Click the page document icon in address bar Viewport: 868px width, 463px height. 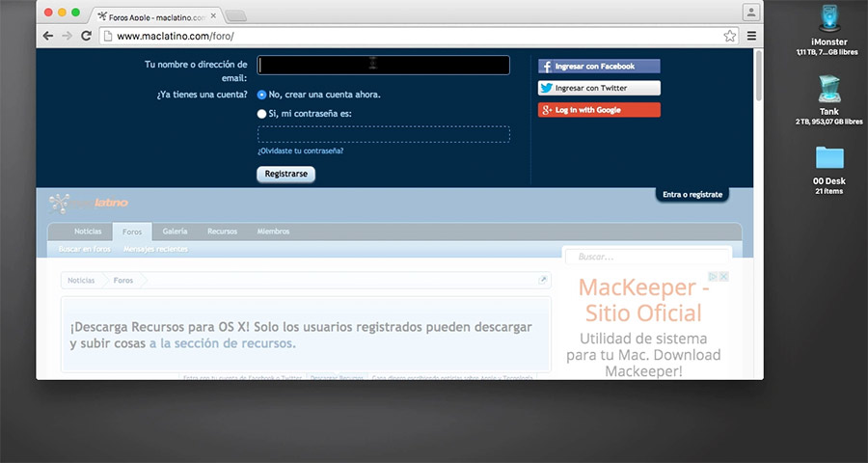pos(108,36)
